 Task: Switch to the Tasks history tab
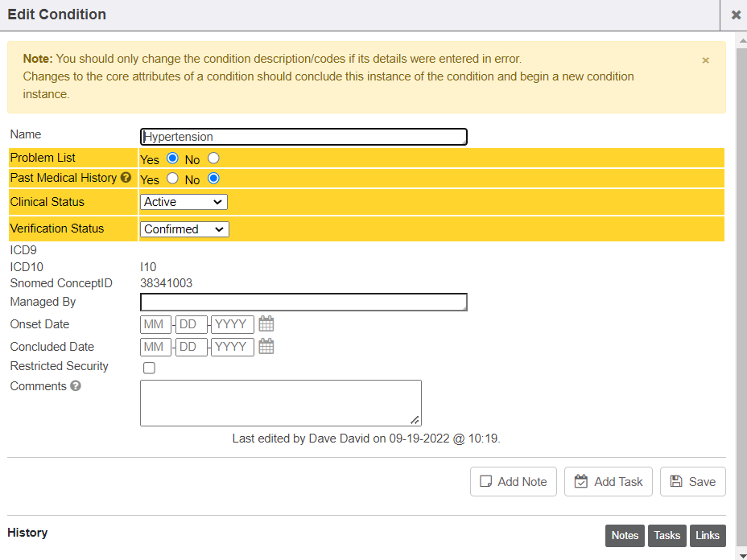[x=667, y=536]
